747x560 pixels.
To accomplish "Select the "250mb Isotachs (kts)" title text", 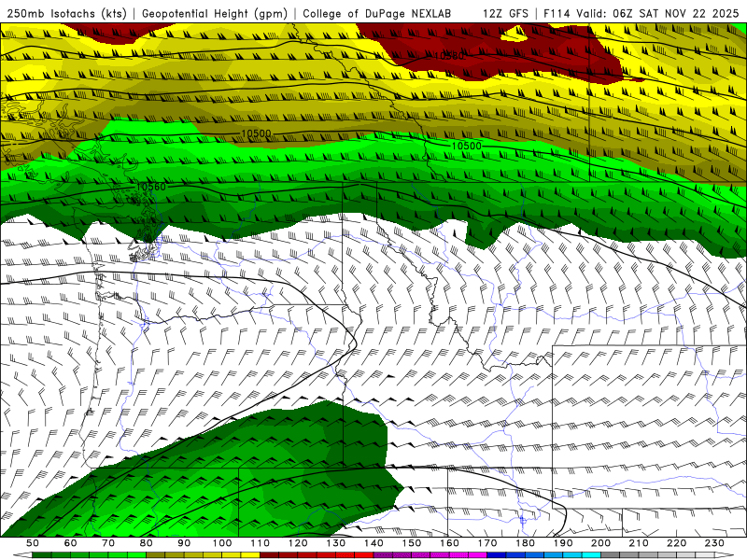I will [66, 13].
